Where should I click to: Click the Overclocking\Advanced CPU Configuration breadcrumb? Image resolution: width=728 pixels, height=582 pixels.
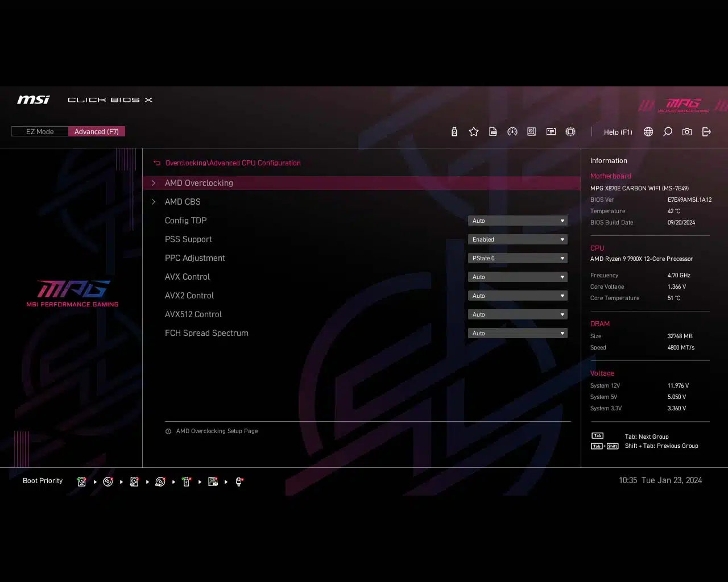(x=233, y=163)
